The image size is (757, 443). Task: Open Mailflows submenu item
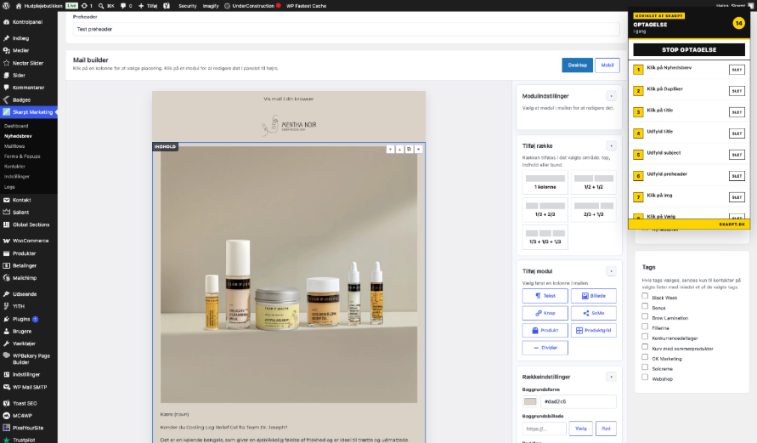pos(14,146)
